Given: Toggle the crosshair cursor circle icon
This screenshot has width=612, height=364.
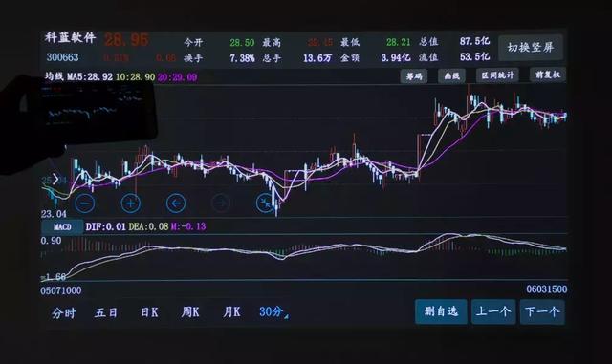Looking at the screenshot, I should 266,203.
